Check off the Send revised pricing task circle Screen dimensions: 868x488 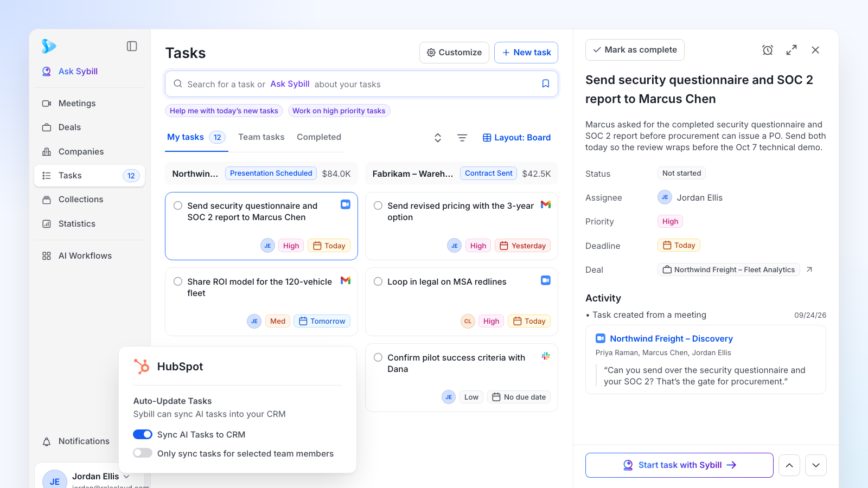coord(378,206)
